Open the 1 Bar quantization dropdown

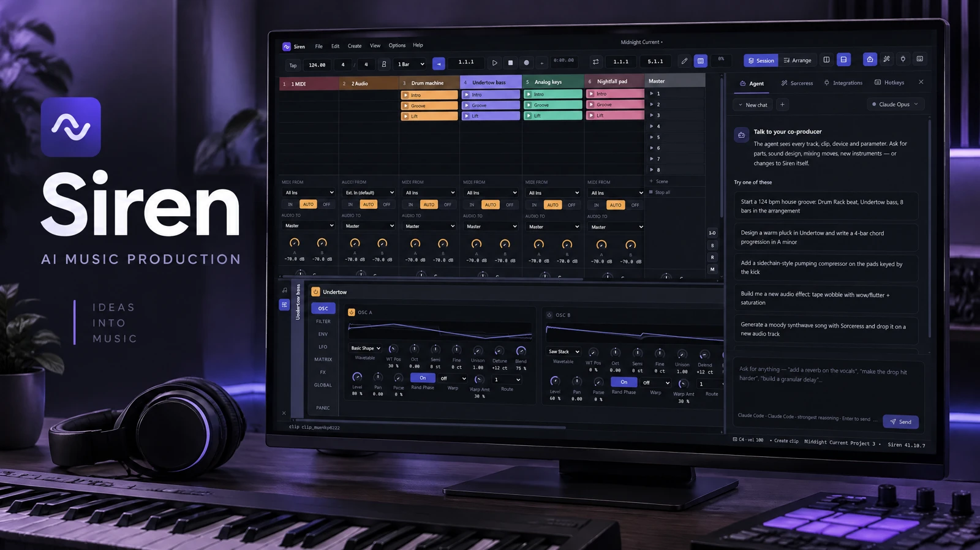tap(411, 64)
